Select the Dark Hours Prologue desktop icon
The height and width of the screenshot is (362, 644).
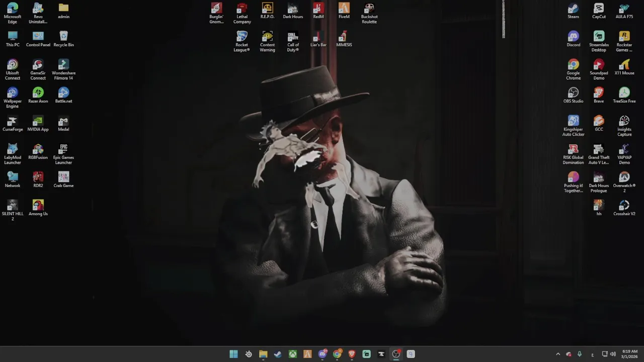pyautogui.click(x=599, y=182)
